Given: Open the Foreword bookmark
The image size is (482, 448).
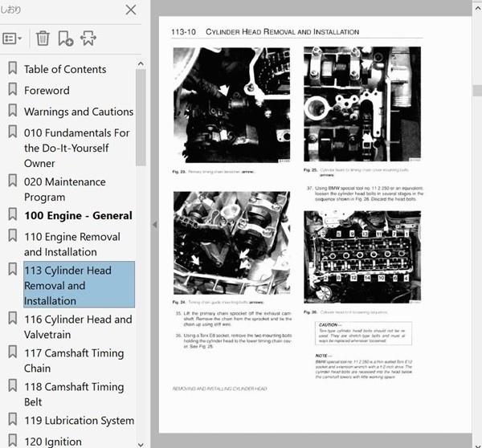Looking at the screenshot, I should tap(47, 91).
